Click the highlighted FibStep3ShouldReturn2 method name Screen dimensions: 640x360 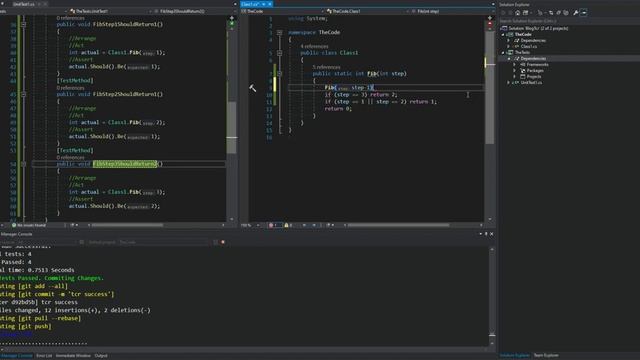coord(124,164)
